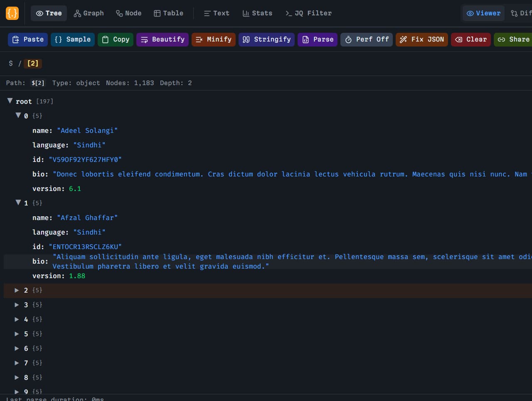Click the orange JSON braces app logo
Screen dimensions: 532x401
(12, 13)
